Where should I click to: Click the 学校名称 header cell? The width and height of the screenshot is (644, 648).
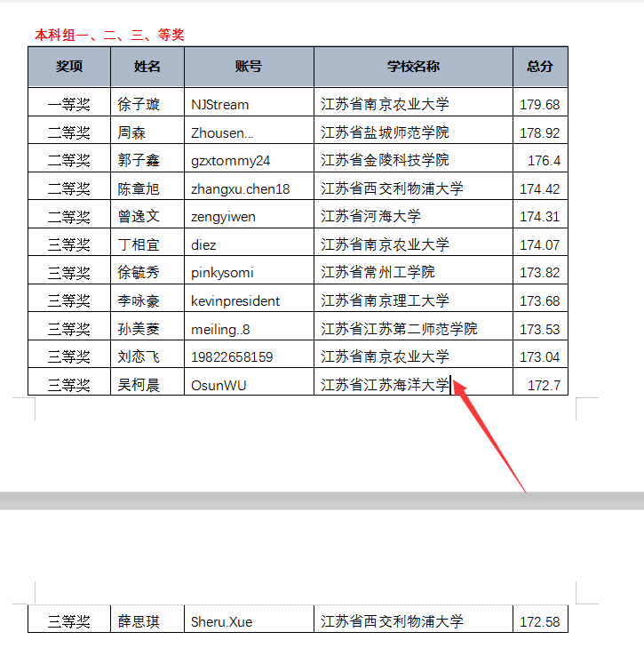(413, 67)
